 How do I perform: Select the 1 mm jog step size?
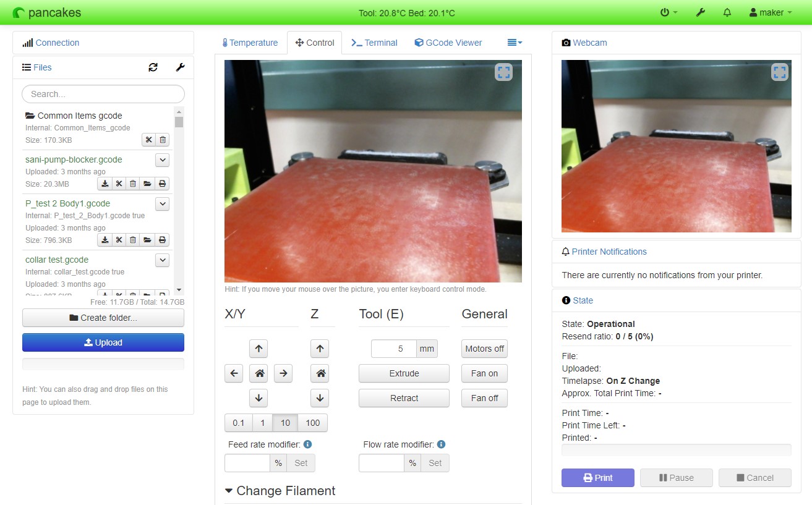(x=262, y=423)
